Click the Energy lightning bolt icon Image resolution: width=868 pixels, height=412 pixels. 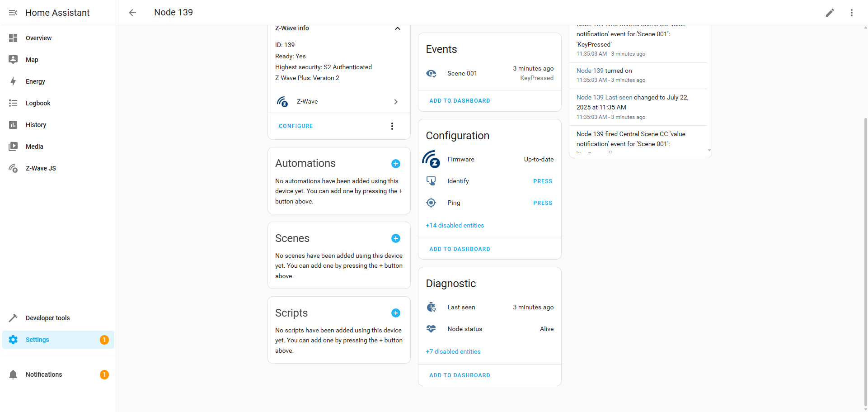pos(13,81)
